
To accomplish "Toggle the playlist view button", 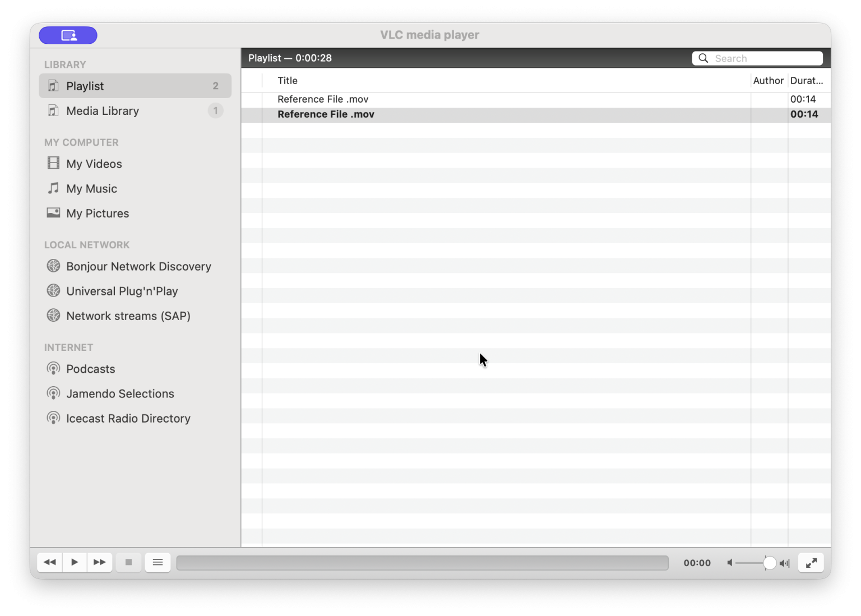I will coord(158,562).
